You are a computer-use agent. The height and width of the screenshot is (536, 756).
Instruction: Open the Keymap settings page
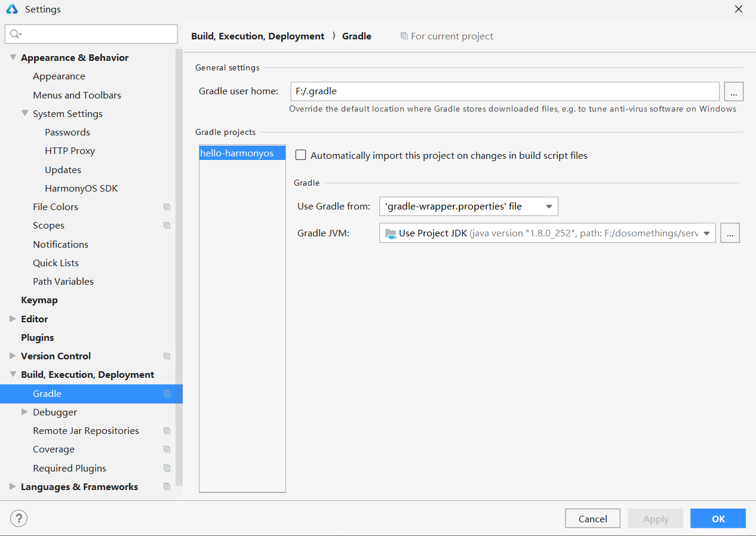click(39, 300)
